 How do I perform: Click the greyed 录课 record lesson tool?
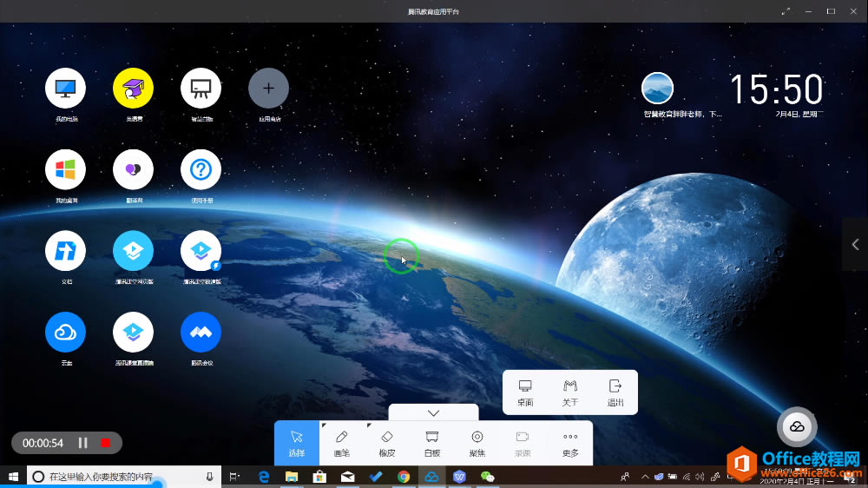point(523,443)
